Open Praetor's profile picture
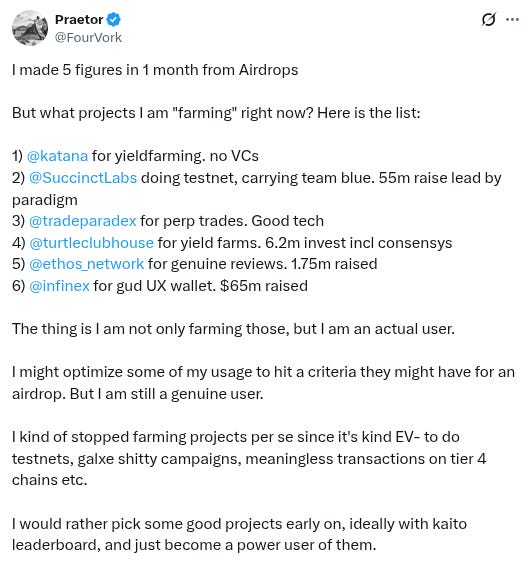 (30, 28)
